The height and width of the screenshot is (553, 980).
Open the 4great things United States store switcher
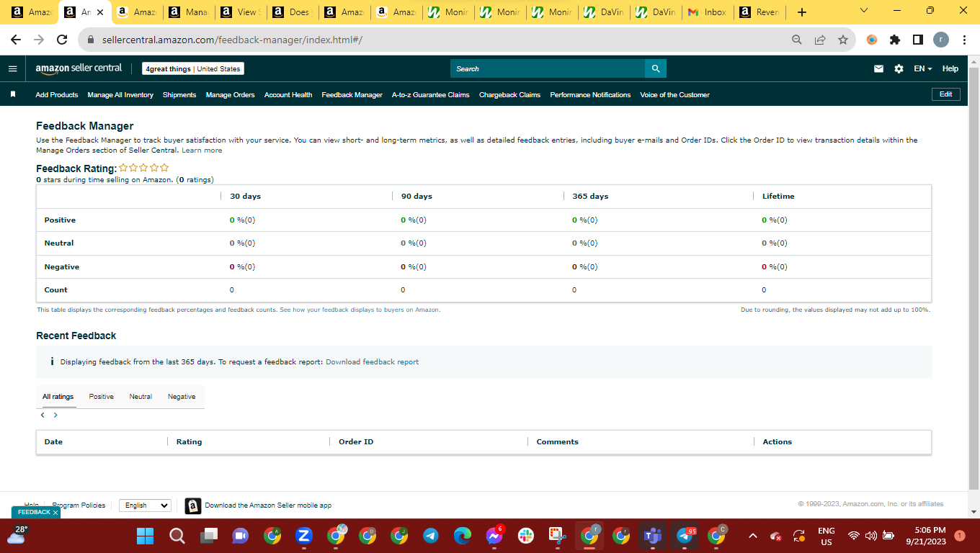click(193, 68)
